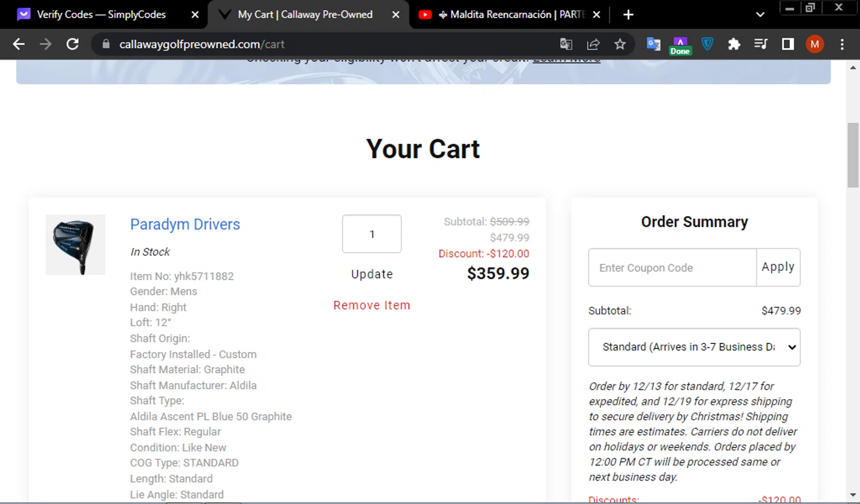Screen dimensions: 860x504
Task: Open the Standard shipping method dropdown
Action: (694, 347)
